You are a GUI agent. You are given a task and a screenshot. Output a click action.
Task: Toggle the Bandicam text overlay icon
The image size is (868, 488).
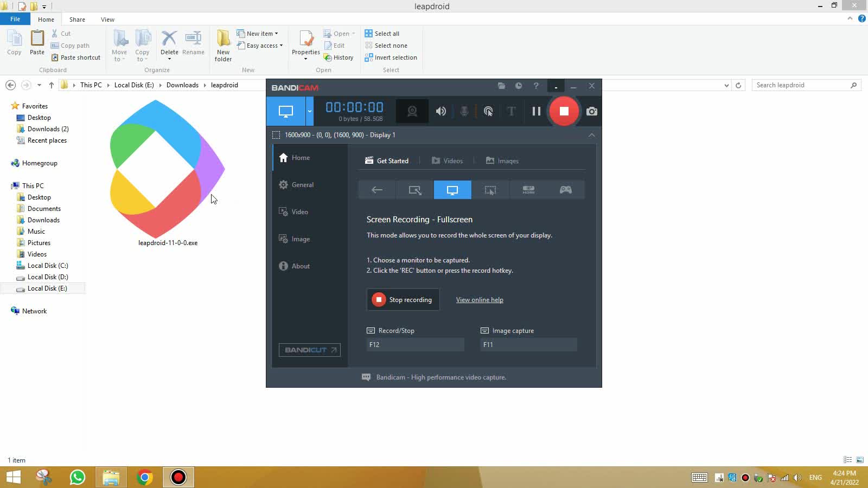(511, 111)
